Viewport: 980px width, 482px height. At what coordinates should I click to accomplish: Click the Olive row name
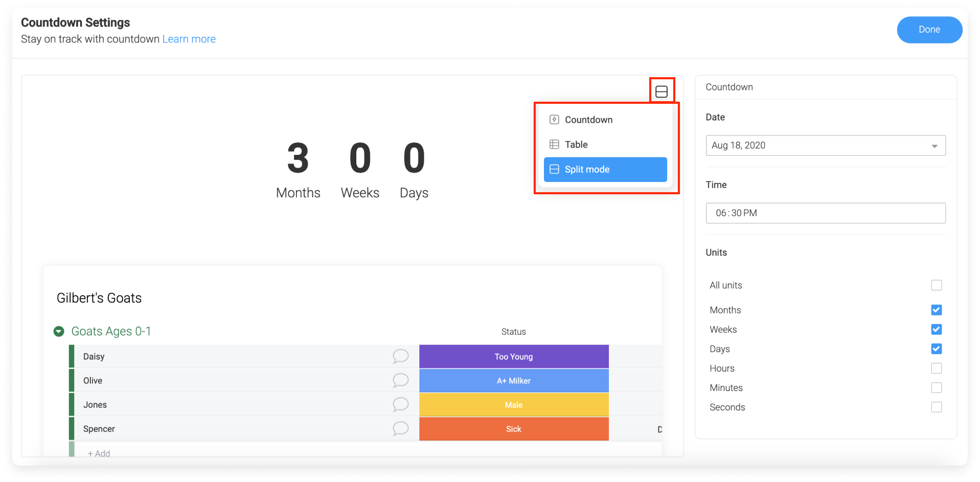93,380
